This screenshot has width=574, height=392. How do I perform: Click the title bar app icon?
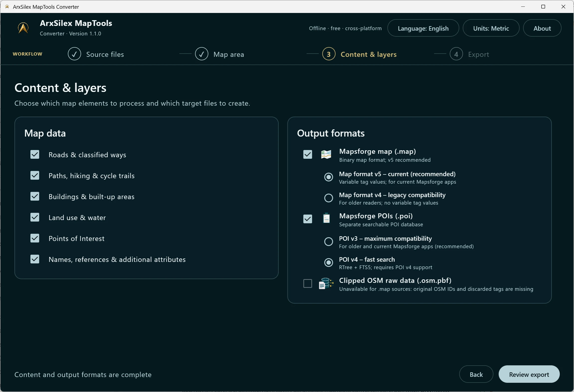[7, 7]
